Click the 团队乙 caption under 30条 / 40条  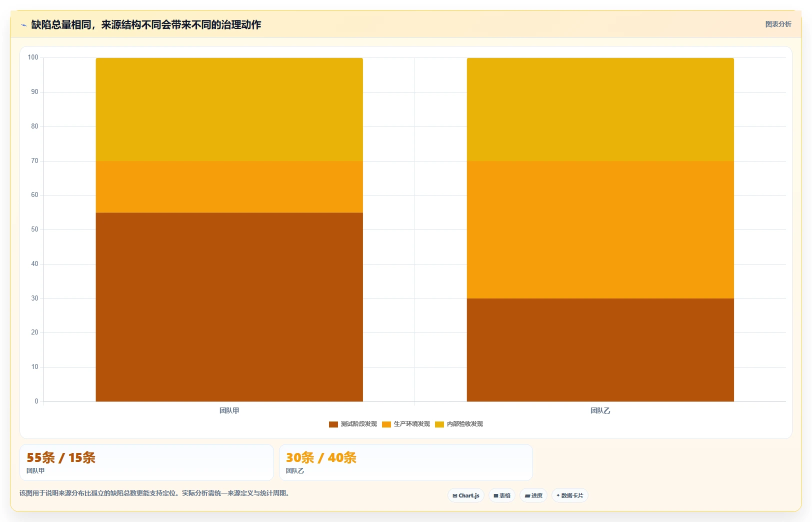click(x=295, y=471)
